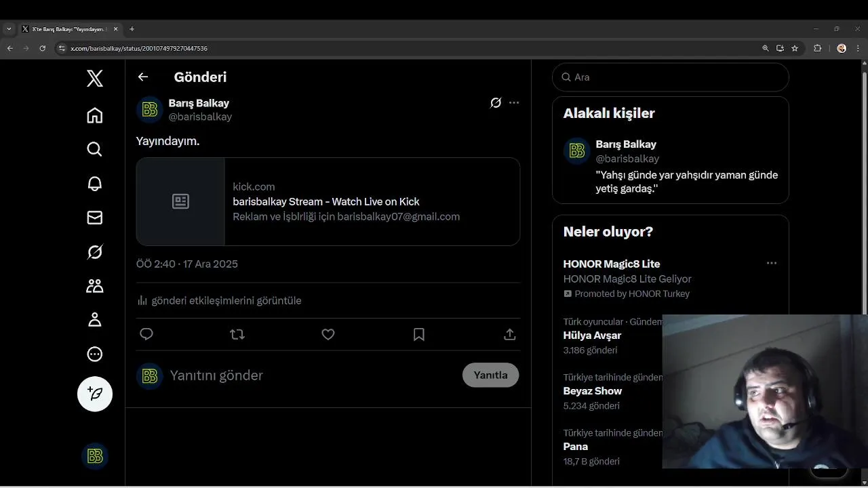Screen dimensions: 868x488
Task: Open the tab search dropdown arrow
Action: click(x=9, y=29)
